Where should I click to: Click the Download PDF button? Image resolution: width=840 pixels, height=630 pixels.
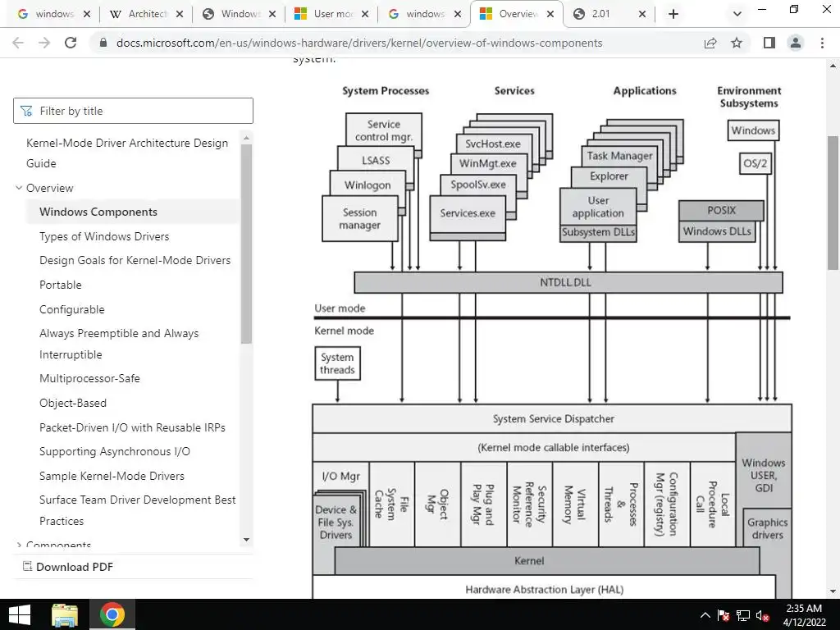point(68,567)
